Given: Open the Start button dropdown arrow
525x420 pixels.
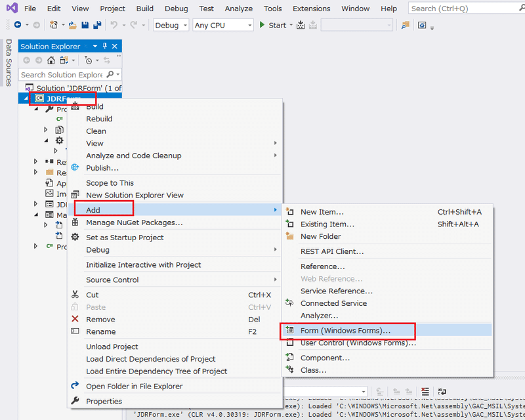Looking at the screenshot, I should tap(291, 25).
